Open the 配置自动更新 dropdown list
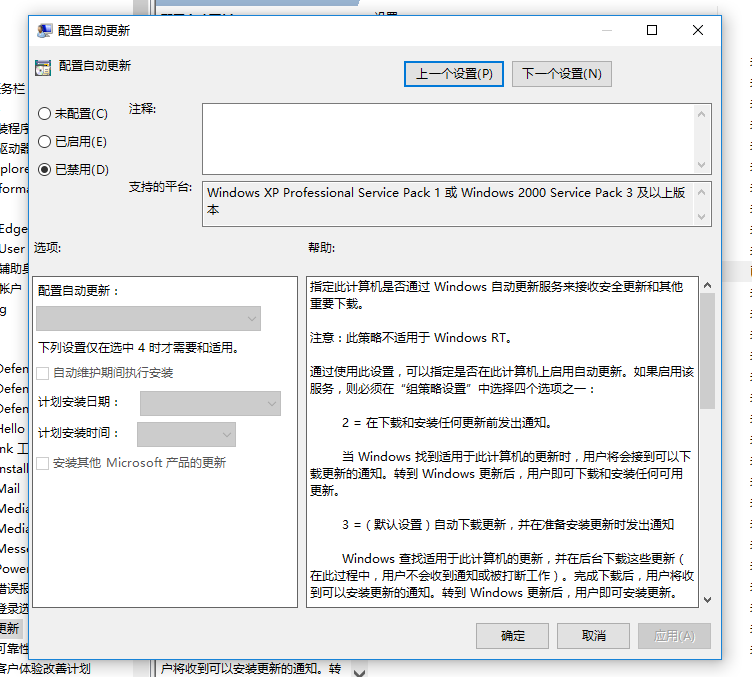Viewport: 752px width, 677px height. pos(148,318)
